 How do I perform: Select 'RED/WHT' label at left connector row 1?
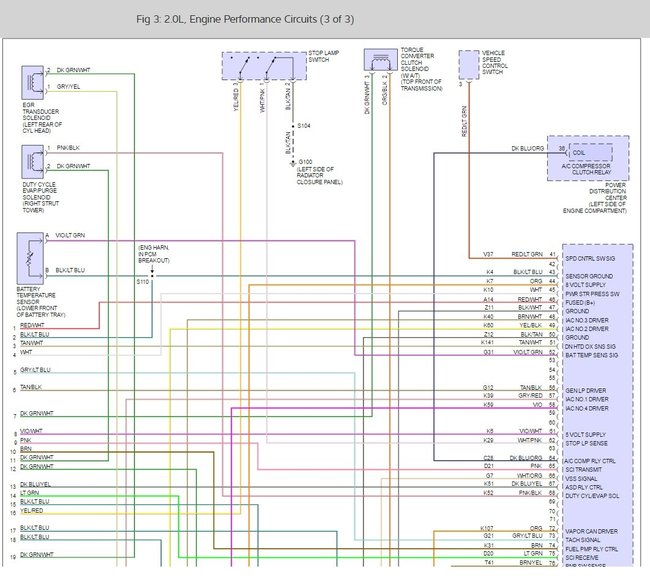point(32,325)
